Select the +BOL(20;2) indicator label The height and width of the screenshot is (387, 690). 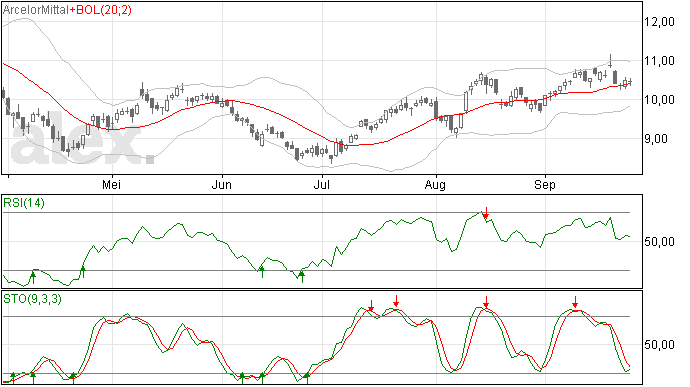click(100, 10)
